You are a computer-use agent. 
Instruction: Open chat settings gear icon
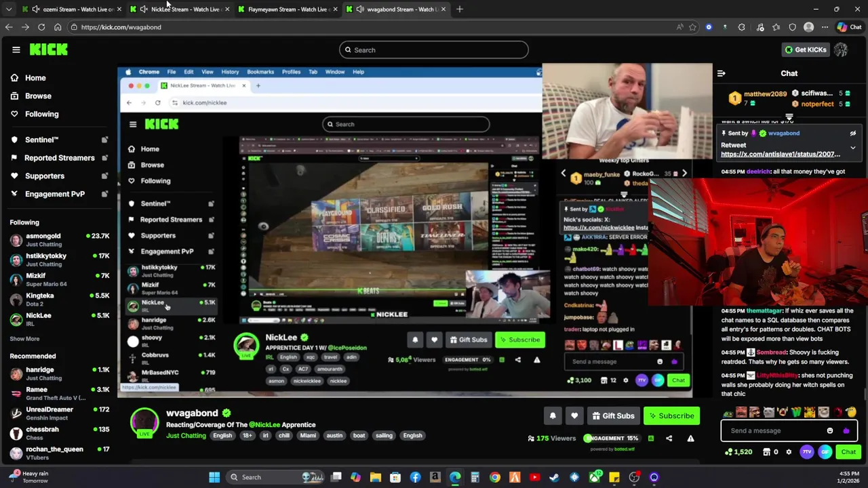[788, 452]
